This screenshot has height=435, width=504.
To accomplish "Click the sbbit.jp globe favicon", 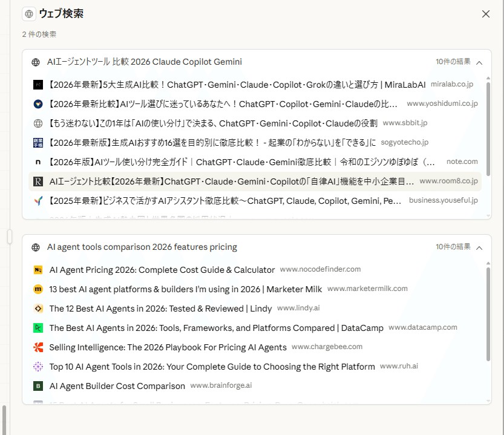I will (38, 123).
